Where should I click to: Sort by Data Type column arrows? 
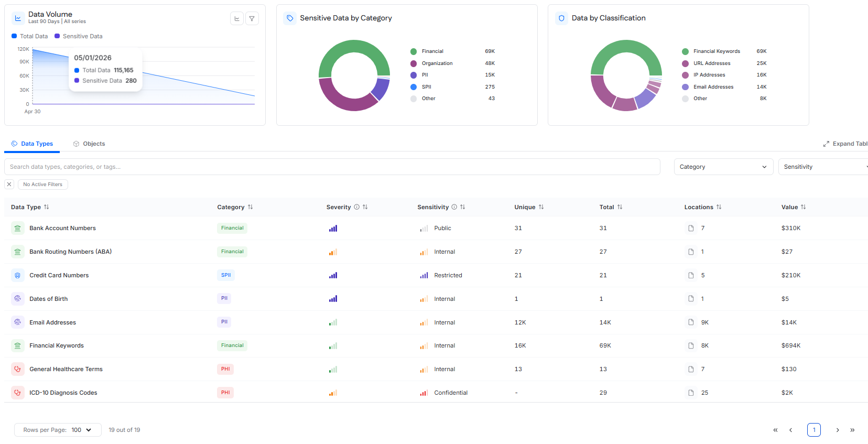(x=47, y=207)
